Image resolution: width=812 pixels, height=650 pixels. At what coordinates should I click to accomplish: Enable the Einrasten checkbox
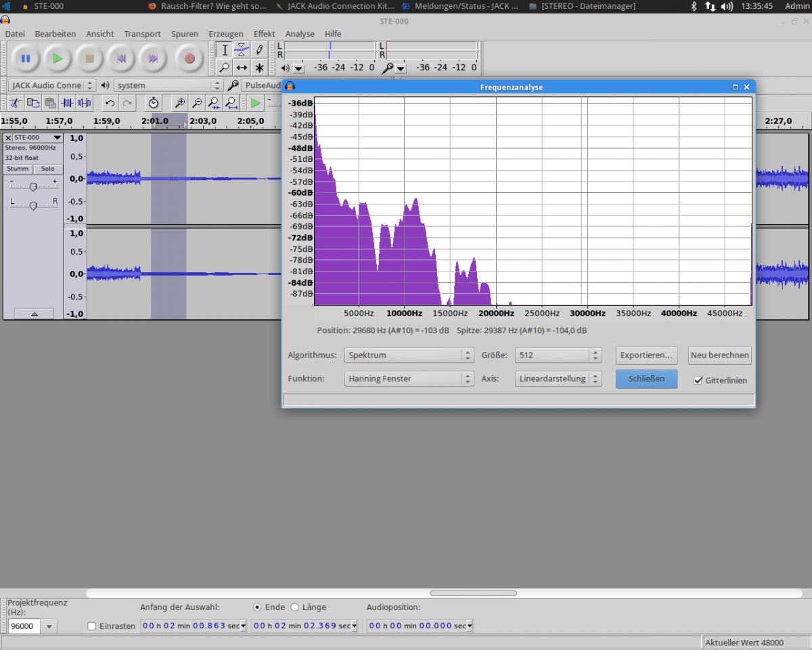coord(92,626)
